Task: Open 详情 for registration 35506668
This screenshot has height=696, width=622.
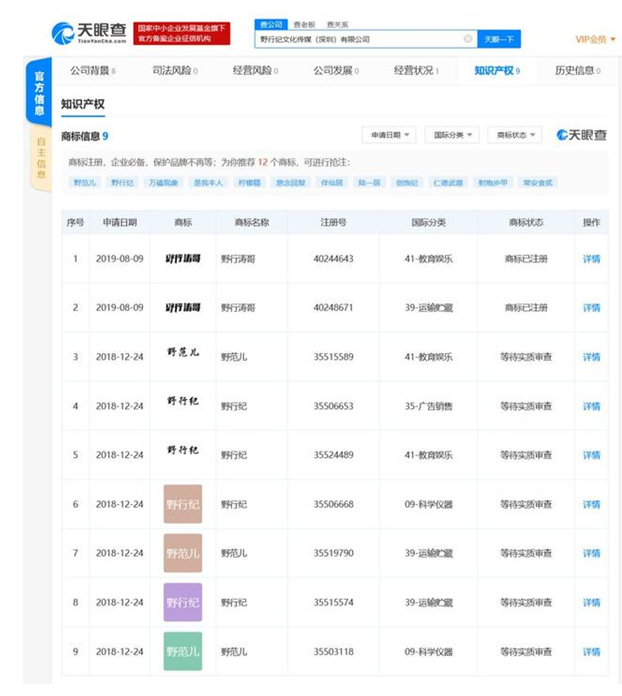Action: (x=591, y=504)
